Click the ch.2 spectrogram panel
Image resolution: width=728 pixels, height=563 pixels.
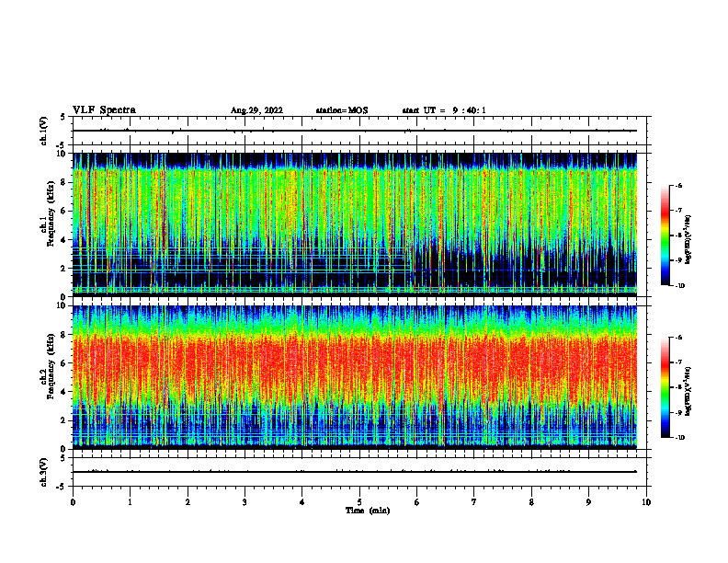pyautogui.click(x=355, y=377)
